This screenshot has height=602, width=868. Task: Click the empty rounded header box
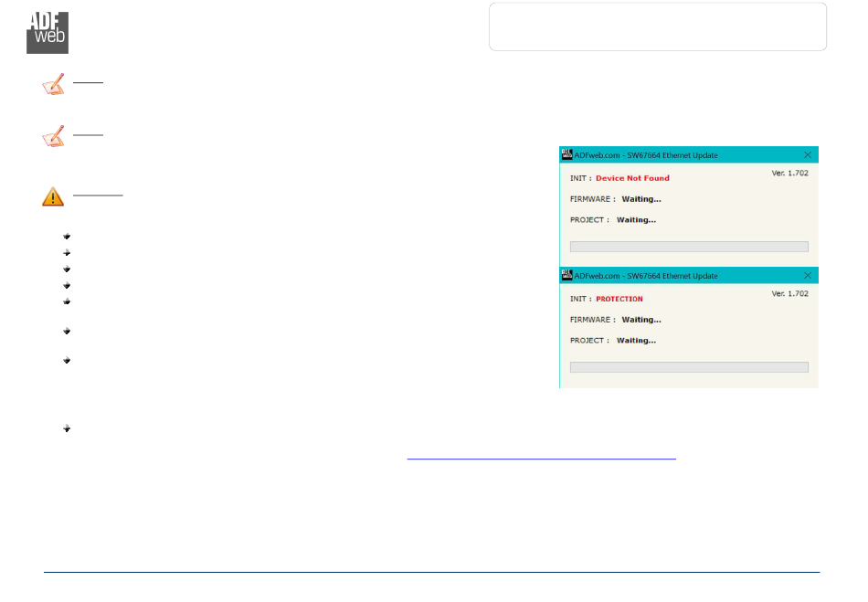657,26
